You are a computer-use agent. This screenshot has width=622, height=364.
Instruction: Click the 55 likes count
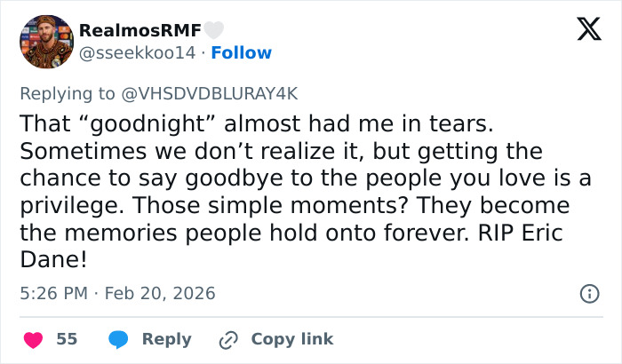tap(67, 339)
